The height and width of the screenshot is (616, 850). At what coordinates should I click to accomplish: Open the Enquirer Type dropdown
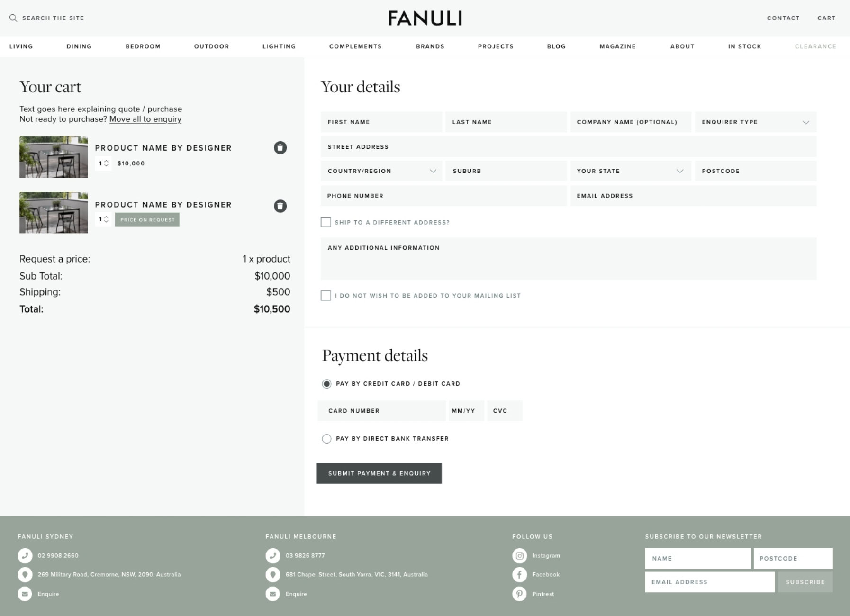[756, 122]
